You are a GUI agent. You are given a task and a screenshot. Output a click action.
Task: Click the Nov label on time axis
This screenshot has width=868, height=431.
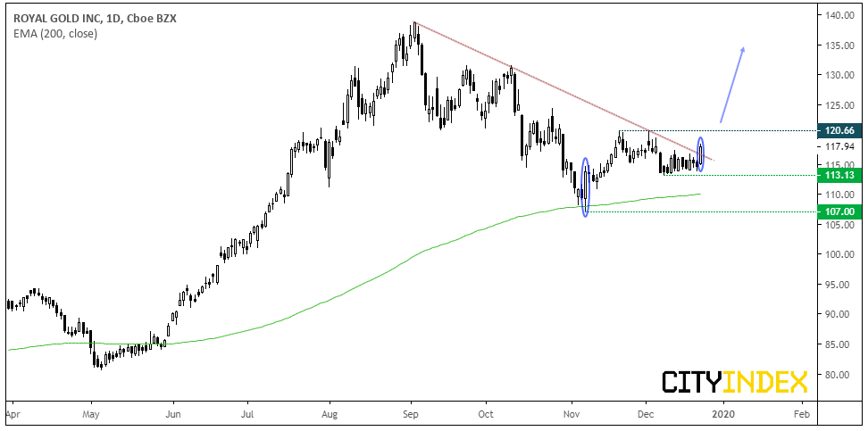[x=572, y=413]
